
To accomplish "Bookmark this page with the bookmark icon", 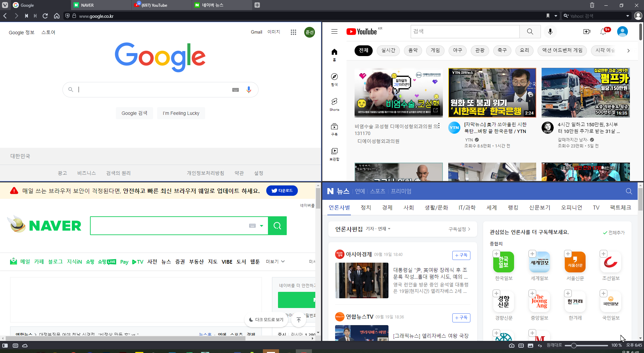I will tap(548, 16).
